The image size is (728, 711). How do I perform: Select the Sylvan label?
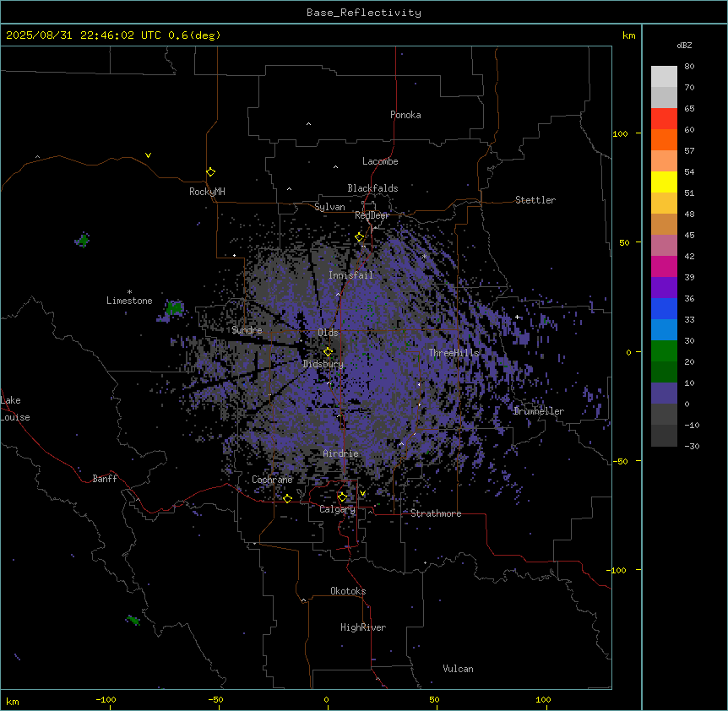point(329,207)
